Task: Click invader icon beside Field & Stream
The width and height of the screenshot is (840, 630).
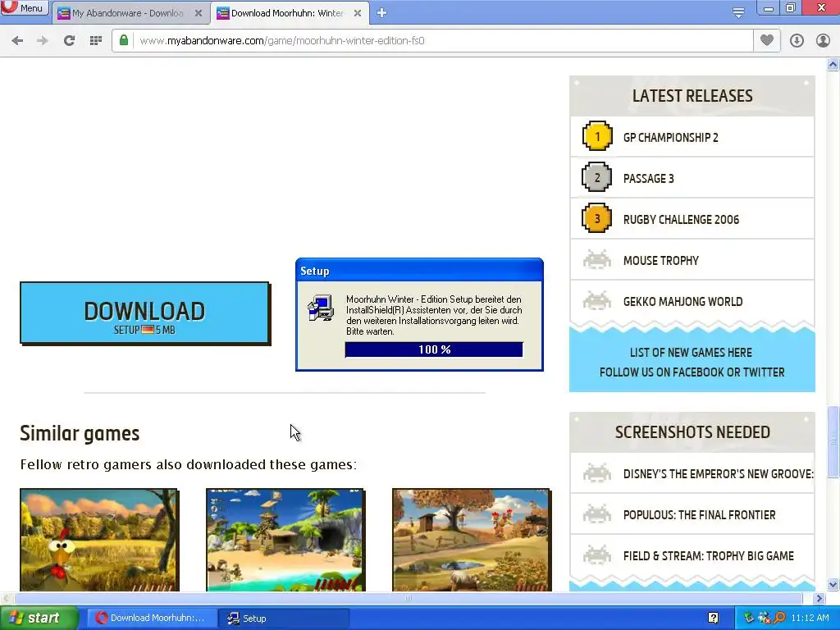Action: coord(597,555)
